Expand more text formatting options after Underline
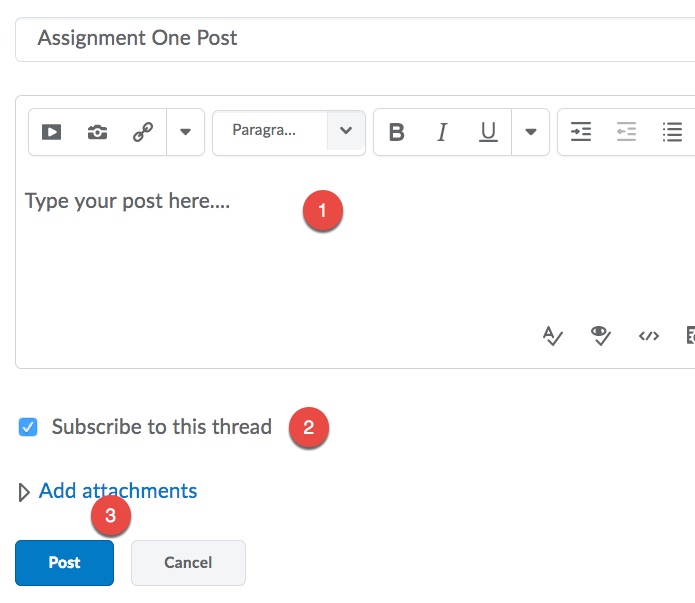Viewport: 695px width, 603px height. (x=531, y=132)
